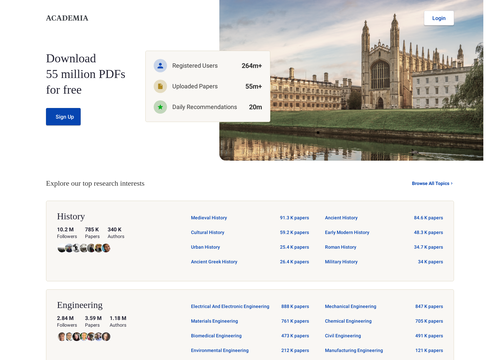This screenshot has height=360, width=500.
Task: Click the Daily Recommendations star icon
Action: (160, 107)
